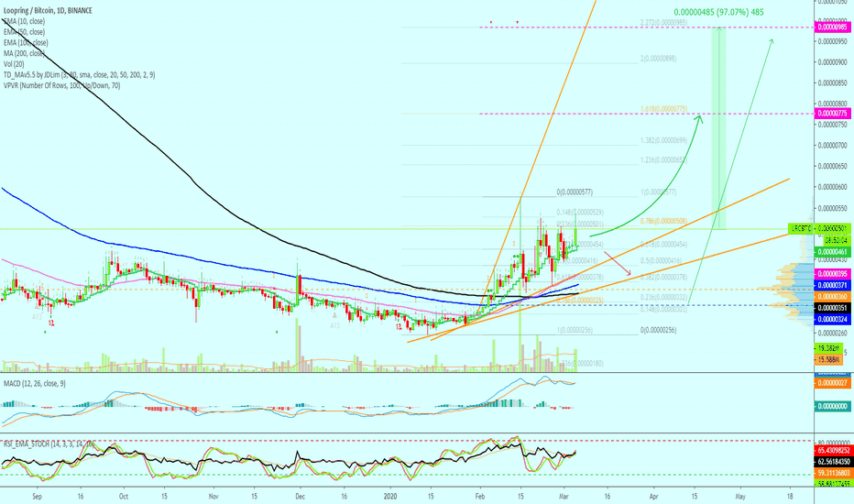Screen dimensions: 854x504
Task: Click the LRCBTC current price tag
Action: pyautogui.click(x=818, y=228)
